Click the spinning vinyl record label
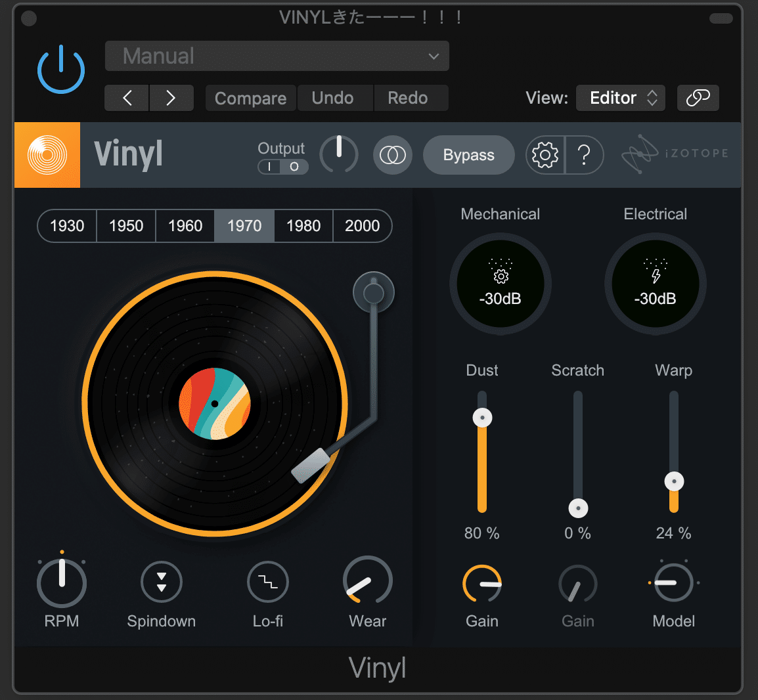758x700 pixels. [215, 404]
